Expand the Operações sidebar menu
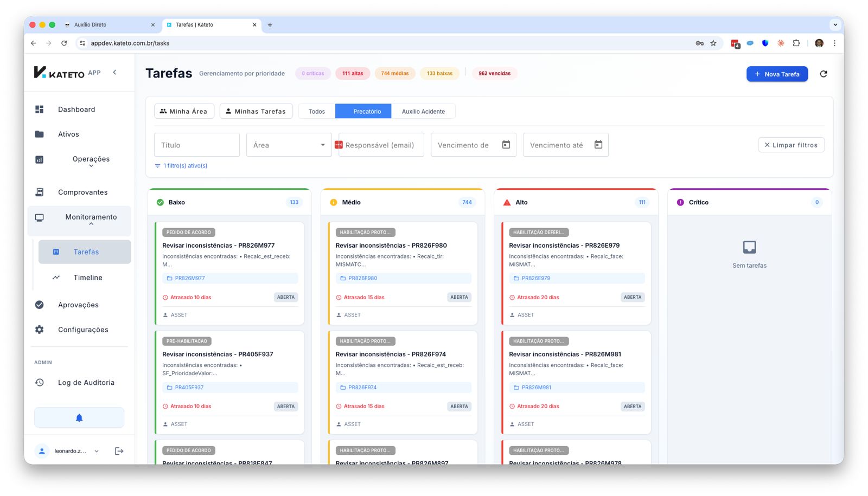 [x=91, y=160]
